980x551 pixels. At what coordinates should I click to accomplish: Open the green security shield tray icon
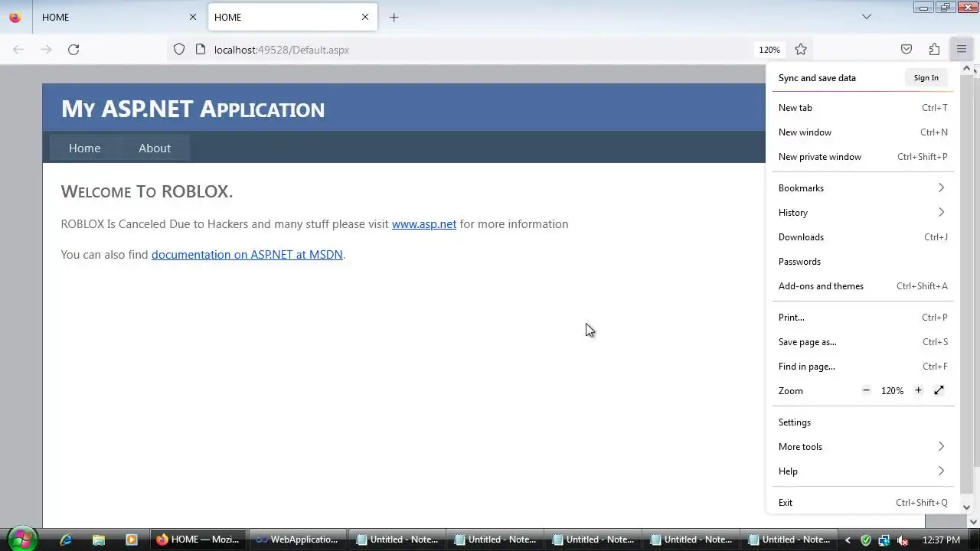(x=866, y=540)
